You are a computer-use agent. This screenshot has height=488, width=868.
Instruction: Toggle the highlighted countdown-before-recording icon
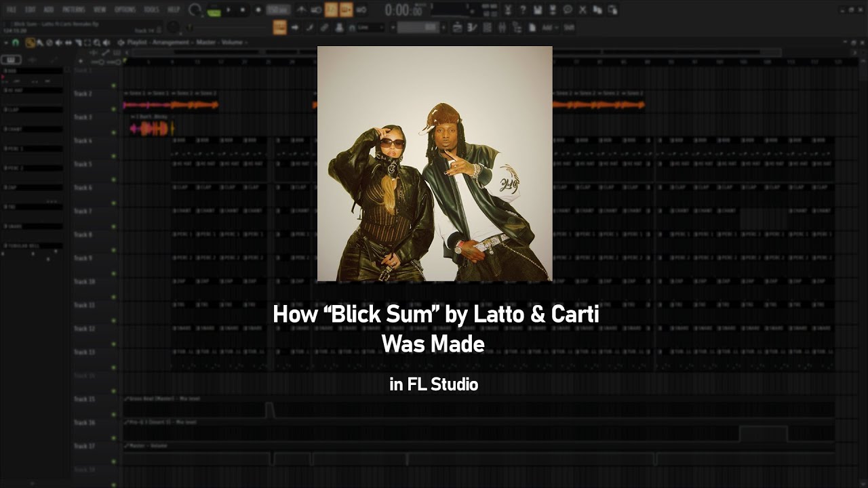(x=331, y=9)
